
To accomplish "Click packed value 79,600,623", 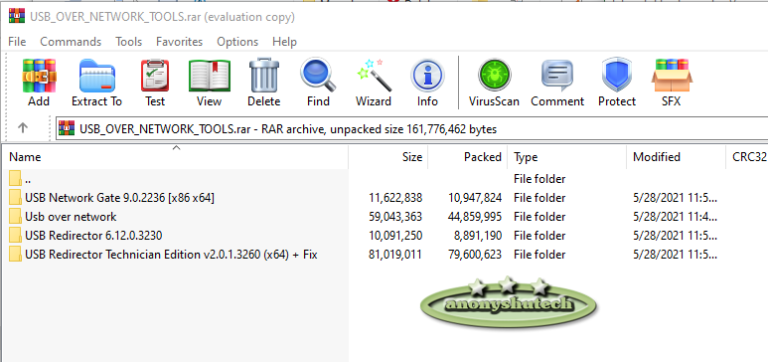I will click(x=475, y=255).
